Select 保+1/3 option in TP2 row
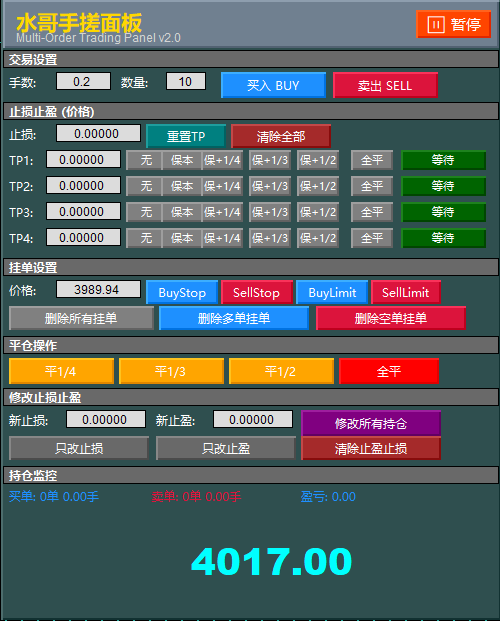This screenshot has width=500, height=621. 270,186
